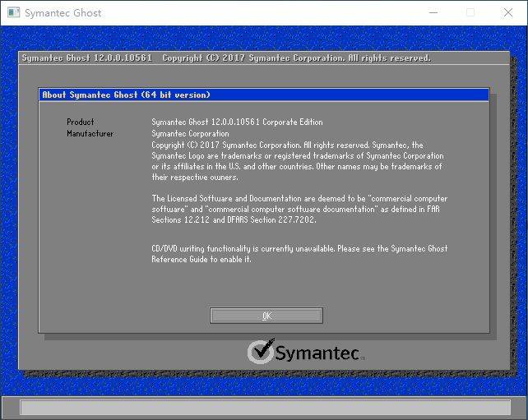Click the Symantec wordmark text beside logo
This screenshot has width=528, height=420.
coord(317,353)
